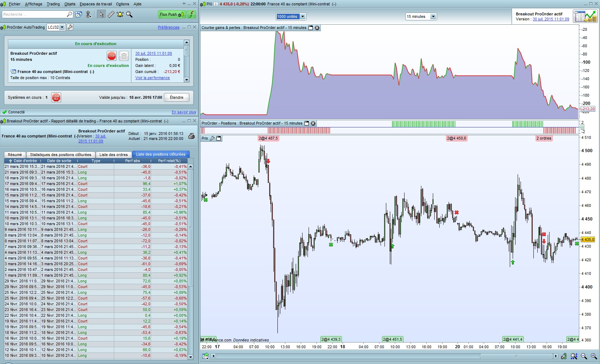Click the horizontal-vertical zoom fit icon
Viewport: 600px width, 364px height.
tap(574, 356)
